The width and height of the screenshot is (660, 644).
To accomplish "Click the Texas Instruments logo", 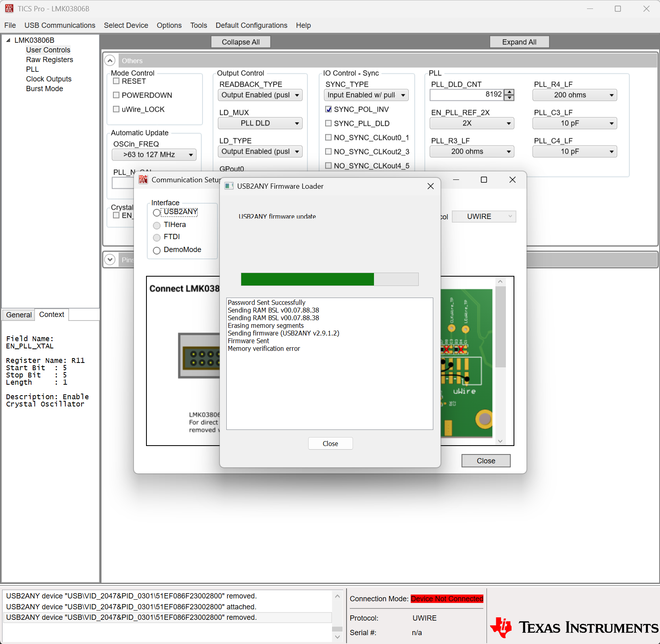I will [574, 627].
